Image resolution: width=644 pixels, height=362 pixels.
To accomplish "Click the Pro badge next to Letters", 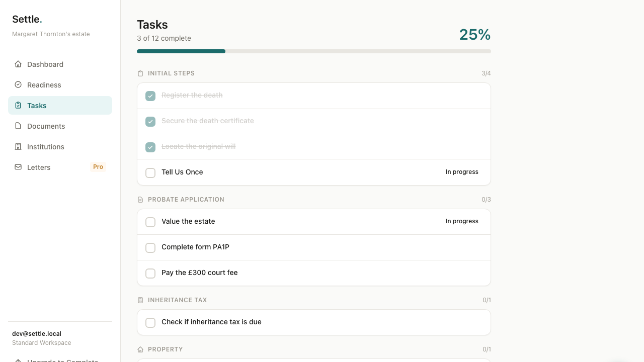I will (x=98, y=167).
